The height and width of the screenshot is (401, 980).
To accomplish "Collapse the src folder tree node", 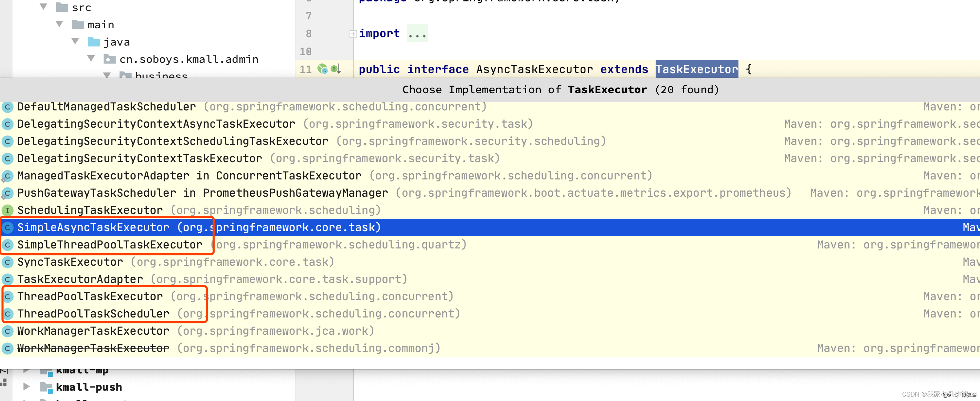I will pos(43,7).
